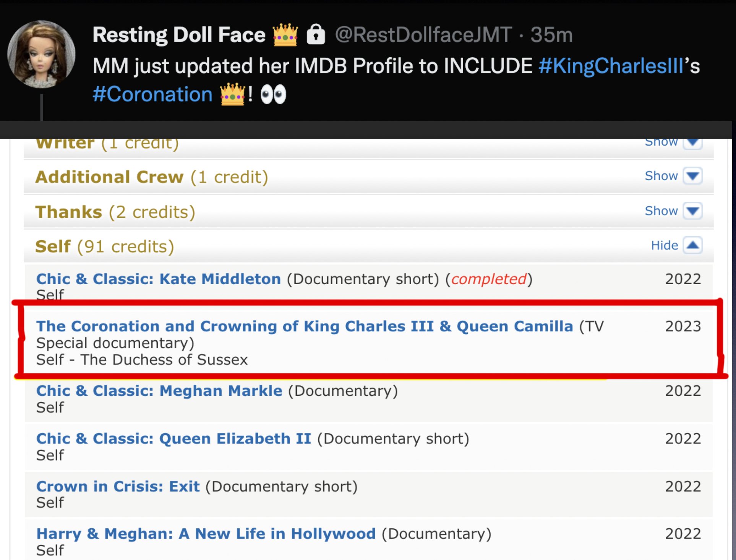
Task: Open the @RestDollfaceJMT handle
Action: [423, 35]
